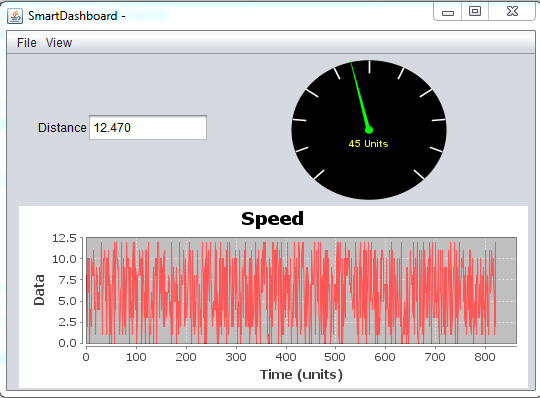Open the File menu

coord(27,43)
